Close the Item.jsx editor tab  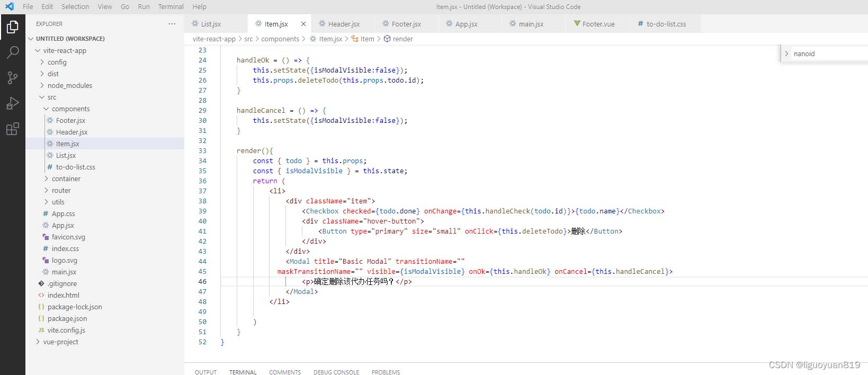pyautogui.click(x=303, y=24)
